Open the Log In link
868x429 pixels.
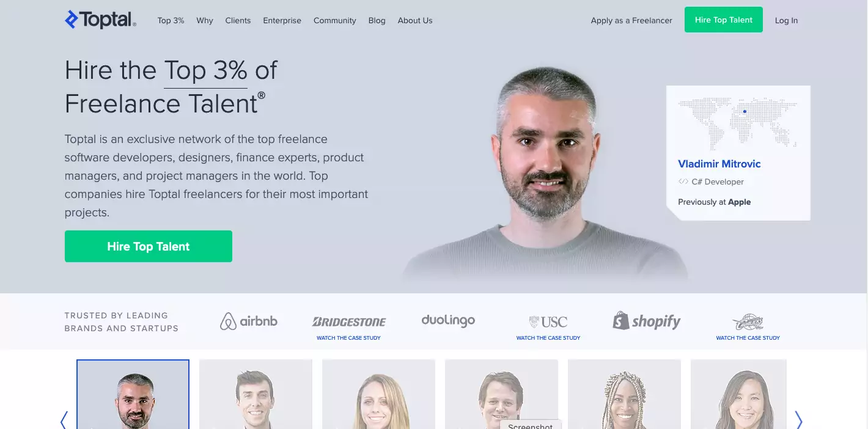[x=786, y=20]
